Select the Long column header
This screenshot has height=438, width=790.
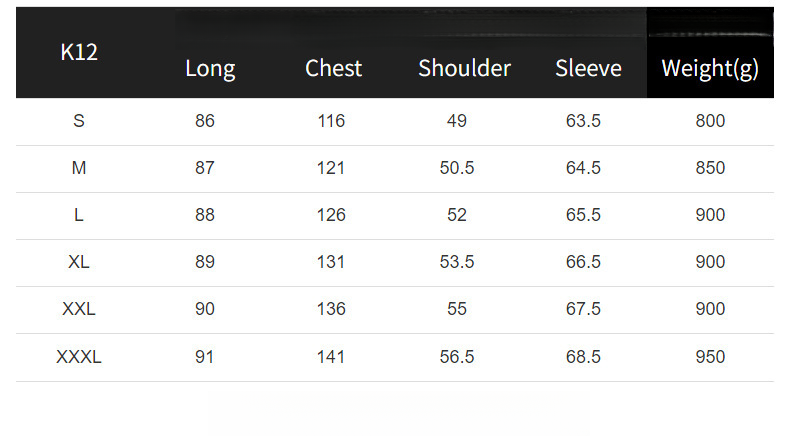[210, 69]
